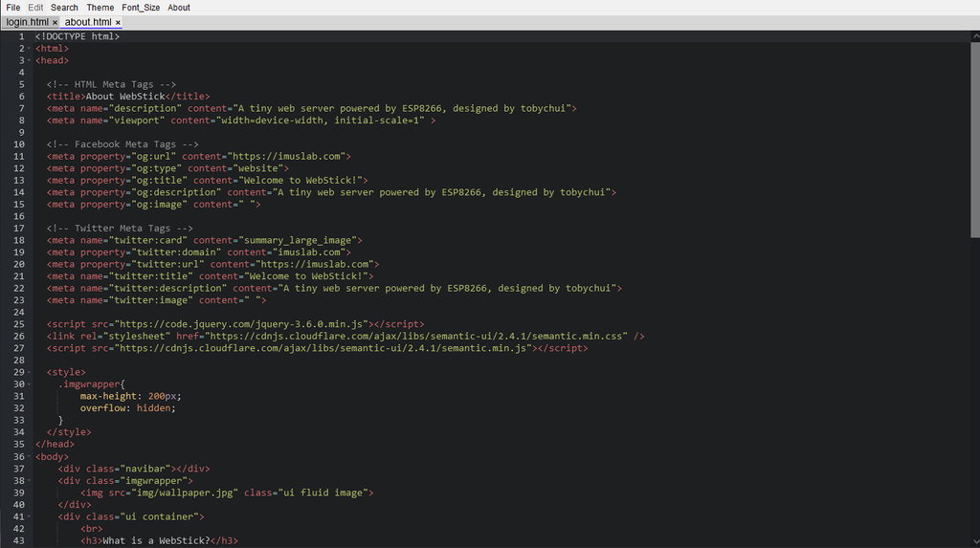Close the about.html tab

118,22
